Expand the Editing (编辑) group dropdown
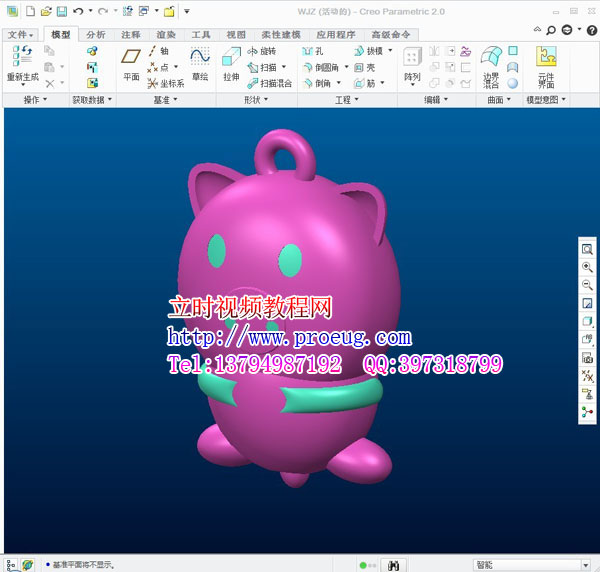The height and width of the screenshot is (572, 600). (435, 100)
